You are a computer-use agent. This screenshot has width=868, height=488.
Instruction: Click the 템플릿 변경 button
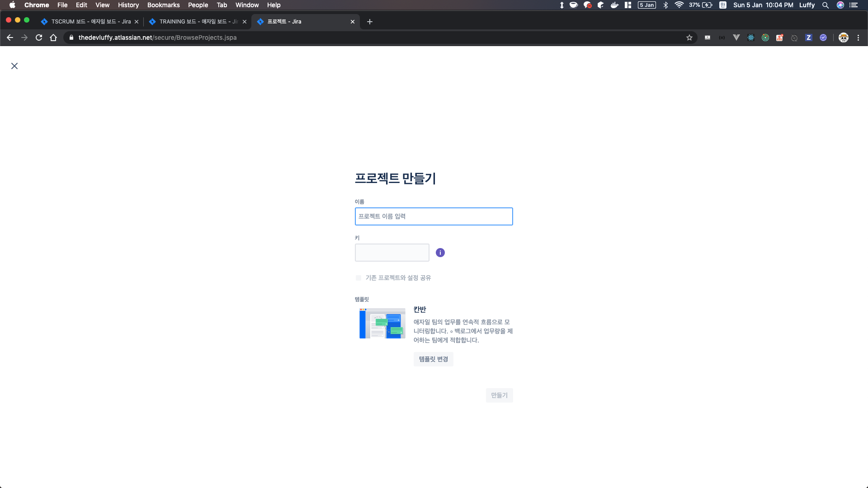coord(433,359)
